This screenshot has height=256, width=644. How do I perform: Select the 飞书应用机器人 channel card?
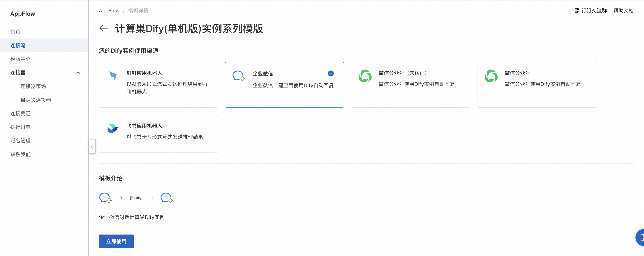click(x=158, y=134)
